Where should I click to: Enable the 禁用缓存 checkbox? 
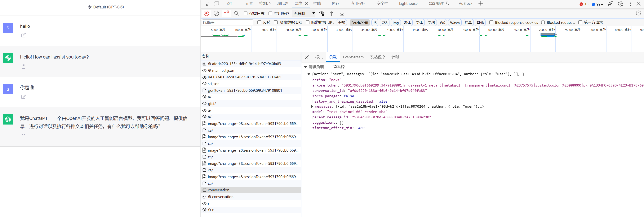(x=270, y=13)
